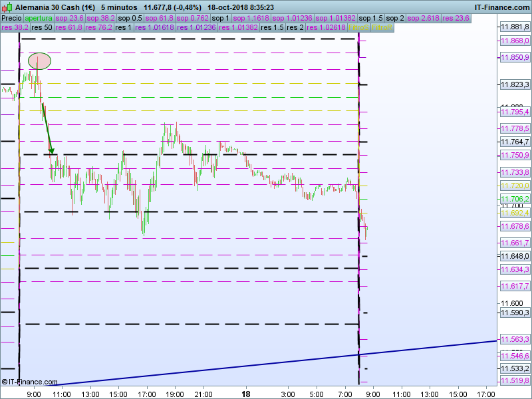Screen dimensions: 532x399
Task: Select the blue ascending trendline
Action: pyautogui.click(x=266, y=364)
